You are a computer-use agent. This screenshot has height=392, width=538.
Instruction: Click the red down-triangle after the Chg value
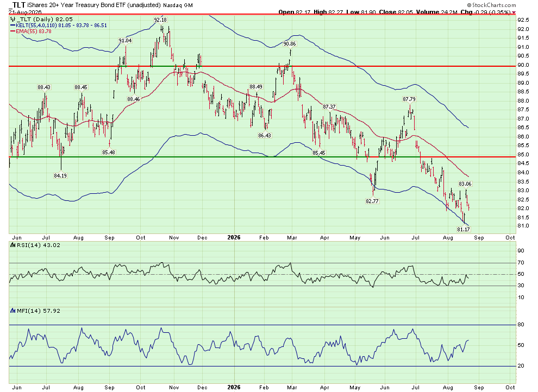[x=514, y=12]
